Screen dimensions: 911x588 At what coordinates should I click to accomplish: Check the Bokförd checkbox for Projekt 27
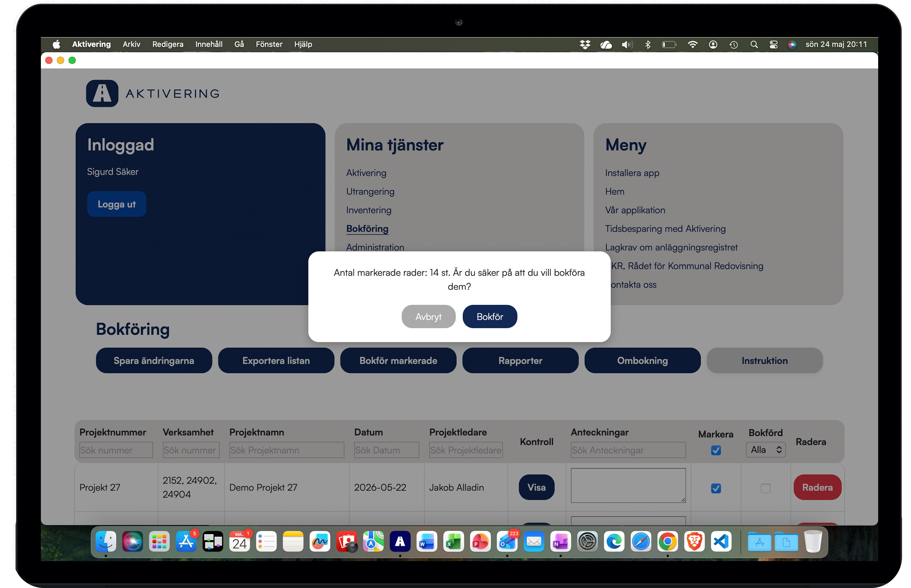coord(765,488)
